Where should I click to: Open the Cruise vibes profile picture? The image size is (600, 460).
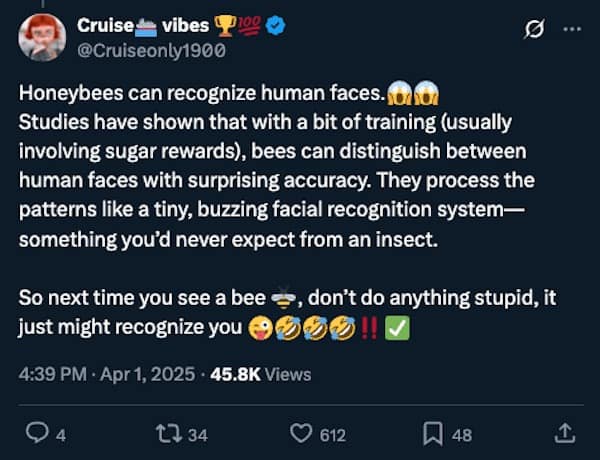tap(42, 37)
